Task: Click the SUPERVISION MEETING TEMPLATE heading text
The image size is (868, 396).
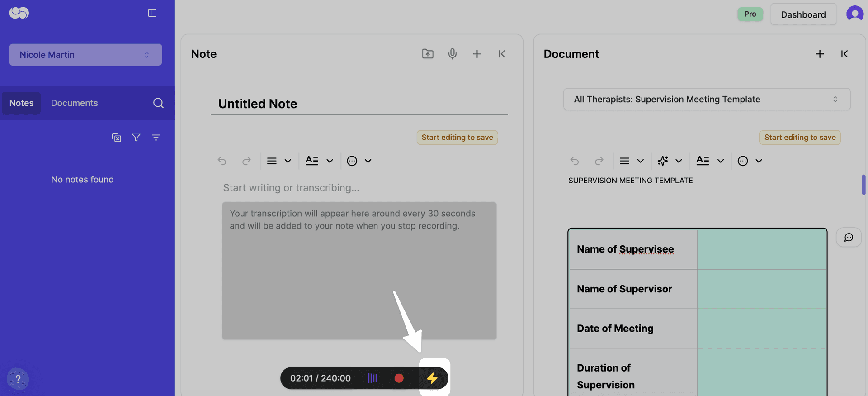Action: (630, 181)
